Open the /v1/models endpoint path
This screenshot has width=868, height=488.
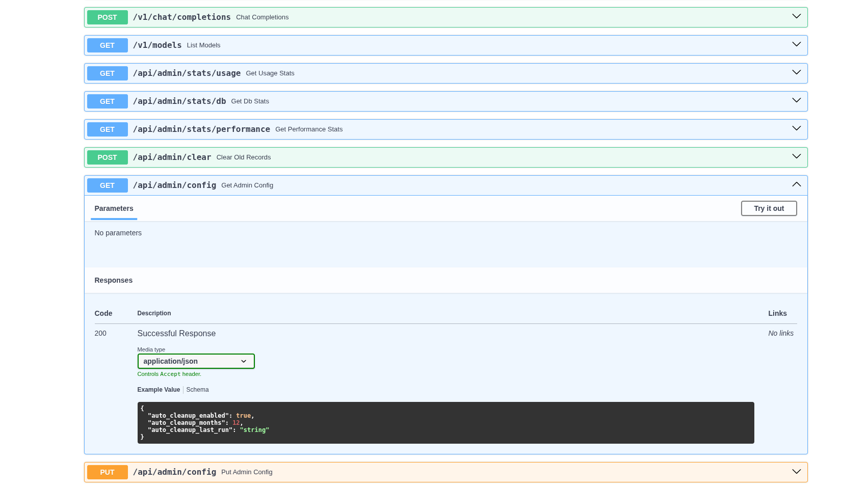coord(157,45)
